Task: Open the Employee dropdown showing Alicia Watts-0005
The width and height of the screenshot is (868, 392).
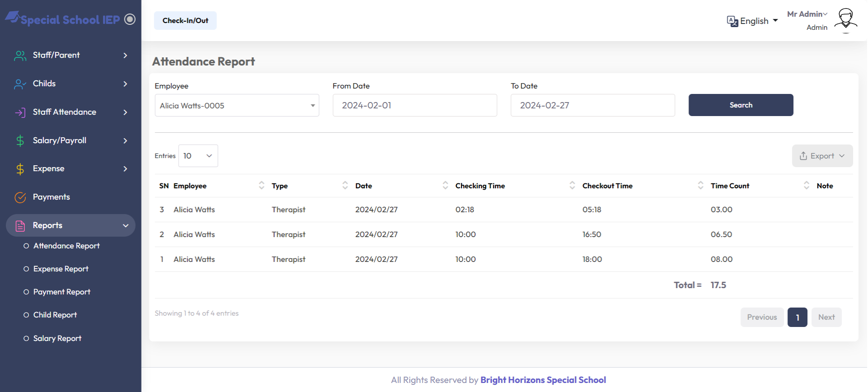Action: 236,106
